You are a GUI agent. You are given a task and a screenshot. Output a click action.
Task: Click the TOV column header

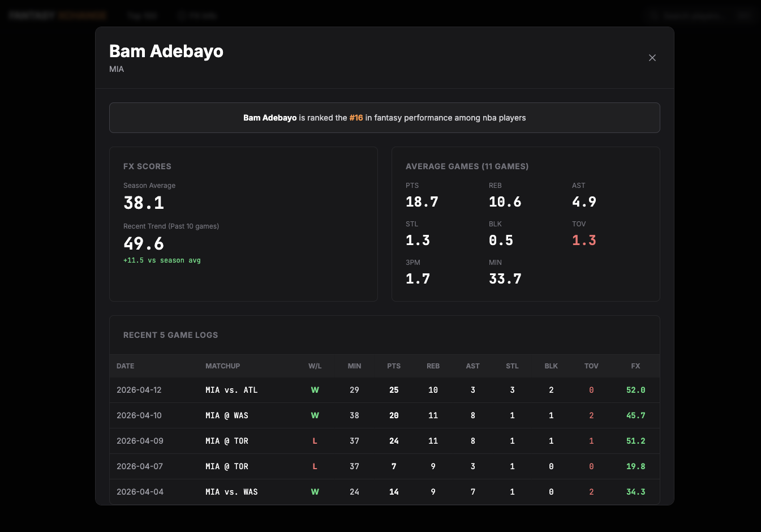pyautogui.click(x=591, y=366)
